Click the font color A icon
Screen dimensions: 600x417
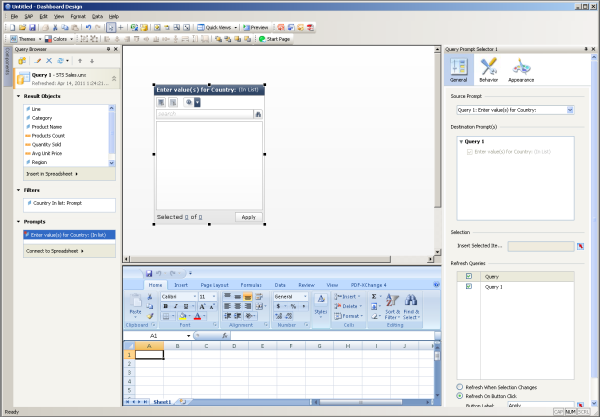tap(197, 316)
